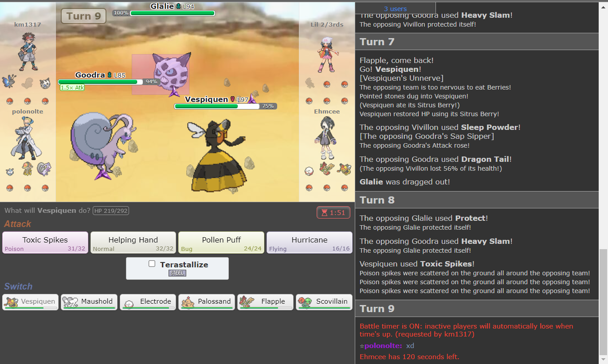Viewport: 608px width, 364px height.
Task: Click Vespiquen icon in Ehmcee's team
Action: pos(345,169)
